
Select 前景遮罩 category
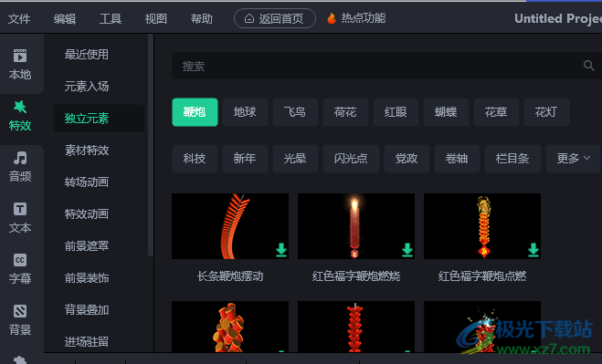(x=87, y=245)
